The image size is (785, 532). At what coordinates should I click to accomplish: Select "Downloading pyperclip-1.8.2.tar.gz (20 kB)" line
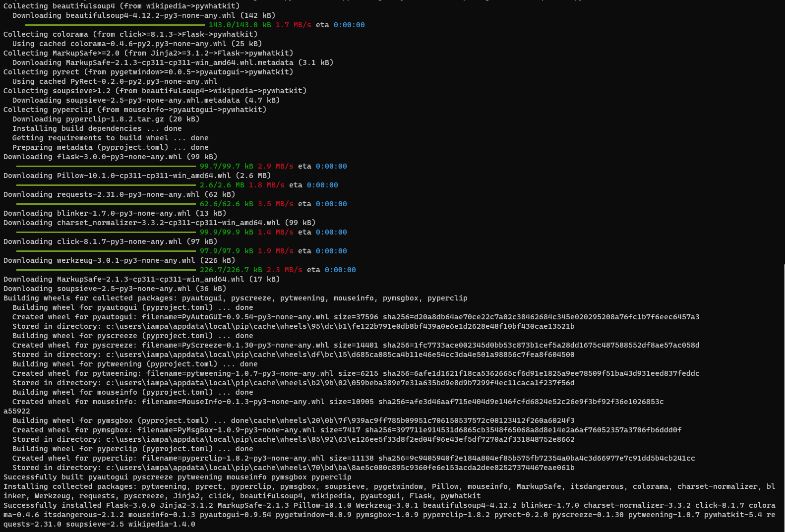click(x=106, y=119)
